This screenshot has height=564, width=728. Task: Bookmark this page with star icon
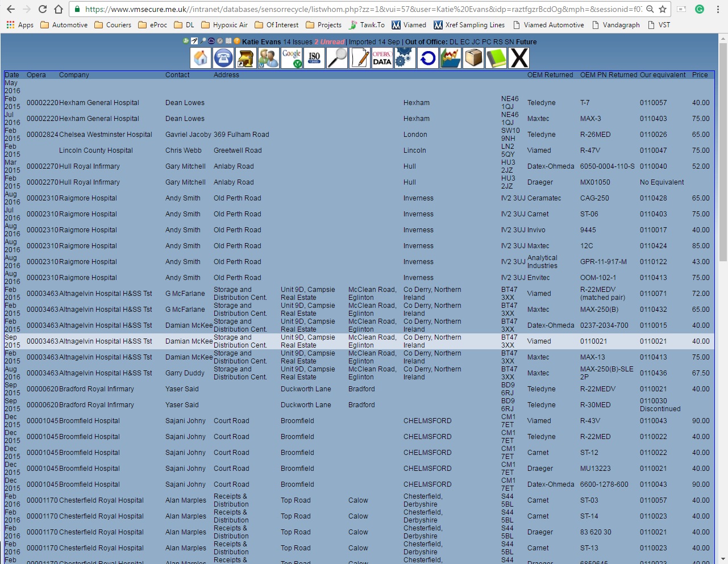click(x=663, y=9)
